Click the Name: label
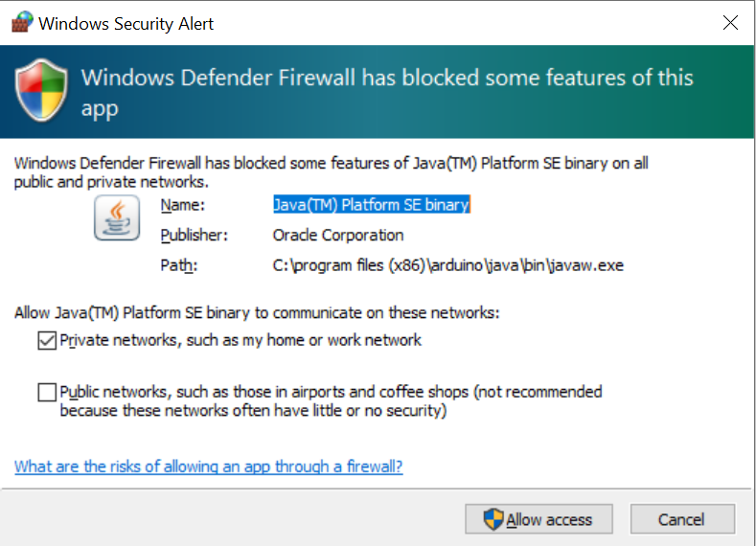This screenshot has width=756, height=546. (x=183, y=205)
